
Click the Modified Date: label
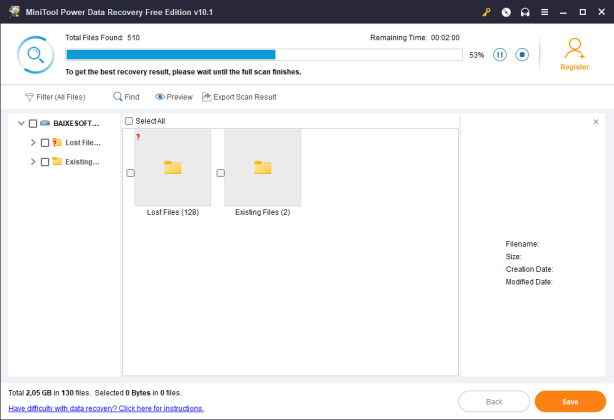(529, 282)
